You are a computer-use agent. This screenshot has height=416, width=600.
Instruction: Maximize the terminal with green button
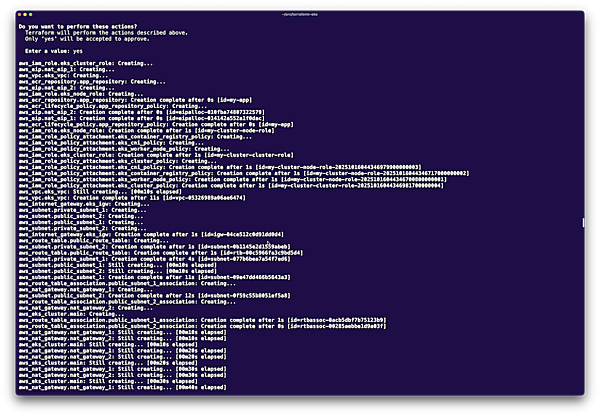tap(30, 15)
